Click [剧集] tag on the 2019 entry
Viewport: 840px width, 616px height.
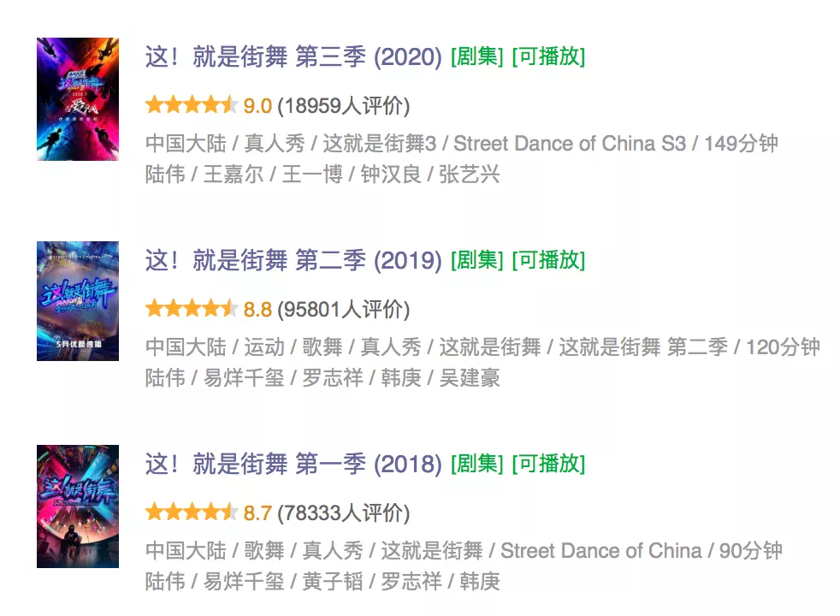pyautogui.click(x=476, y=260)
